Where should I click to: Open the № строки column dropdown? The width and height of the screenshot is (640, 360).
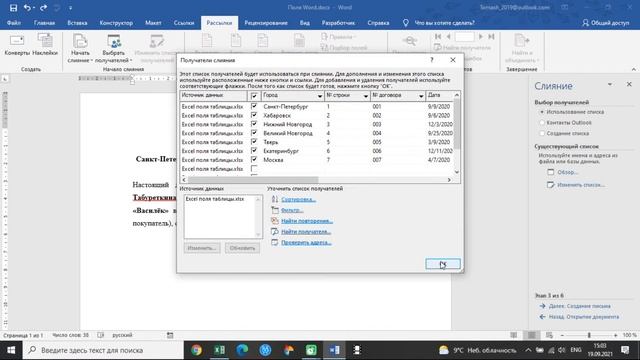[366, 96]
